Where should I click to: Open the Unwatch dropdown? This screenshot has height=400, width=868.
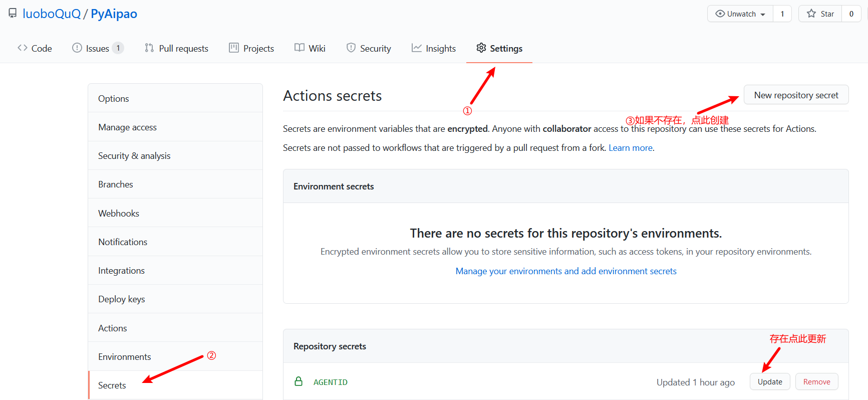(x=740, y=14)
